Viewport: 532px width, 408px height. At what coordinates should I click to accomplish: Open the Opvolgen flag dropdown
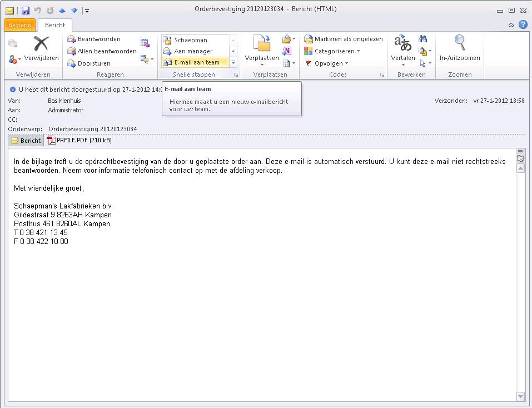[x=327, y=63]
